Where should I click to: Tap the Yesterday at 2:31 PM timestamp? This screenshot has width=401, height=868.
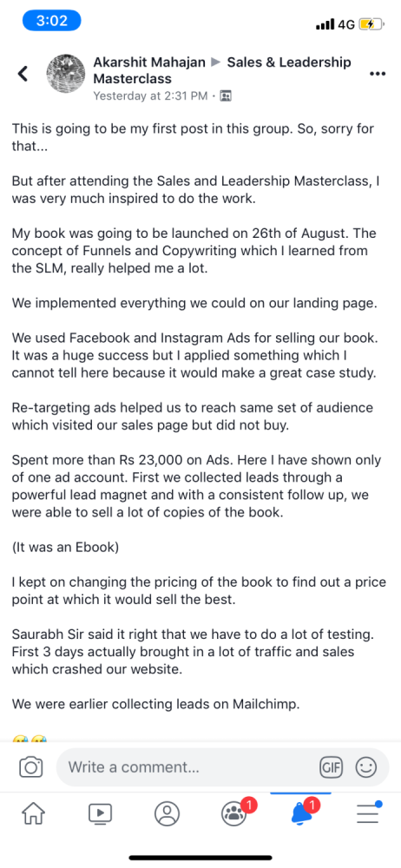coord(150,95)
